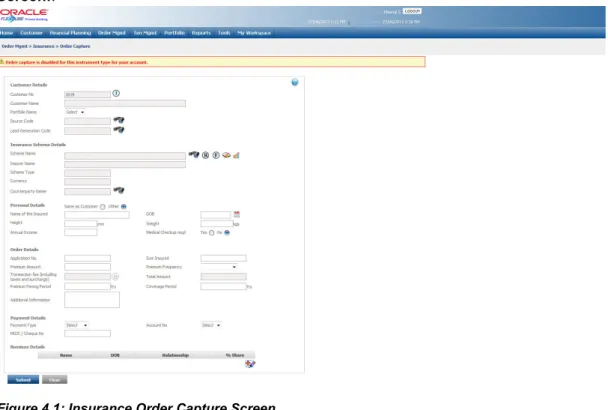Select the Same as Customer radio button
The width and height of the screenshot is (608, 410).
[102, 207]
